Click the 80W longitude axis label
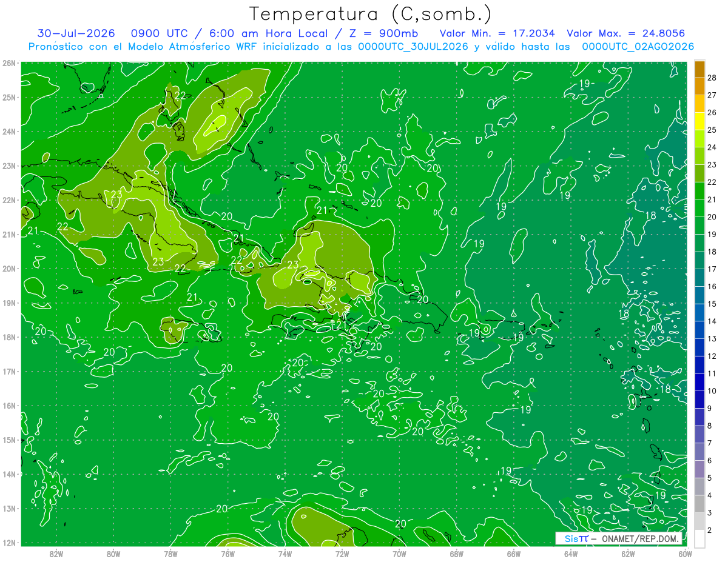The width and height of the screenshot is (728, 562). pyautogui.click(x=113, y=554)
